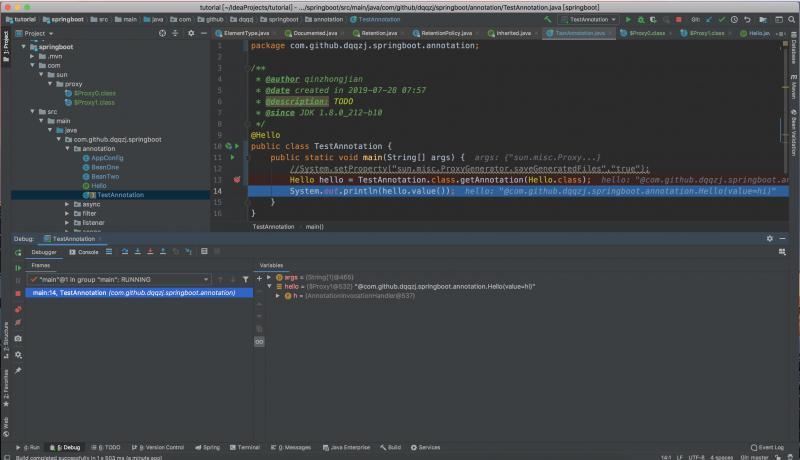Select AppConfig in the project tree
Viewport: 800px width, 460px height.
coord(107,158)
